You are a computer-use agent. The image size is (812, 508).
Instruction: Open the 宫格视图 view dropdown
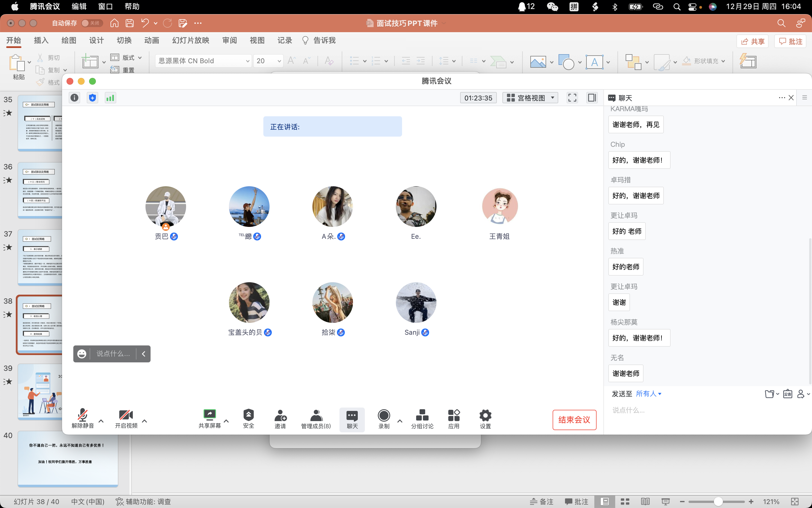pos(530,98)
